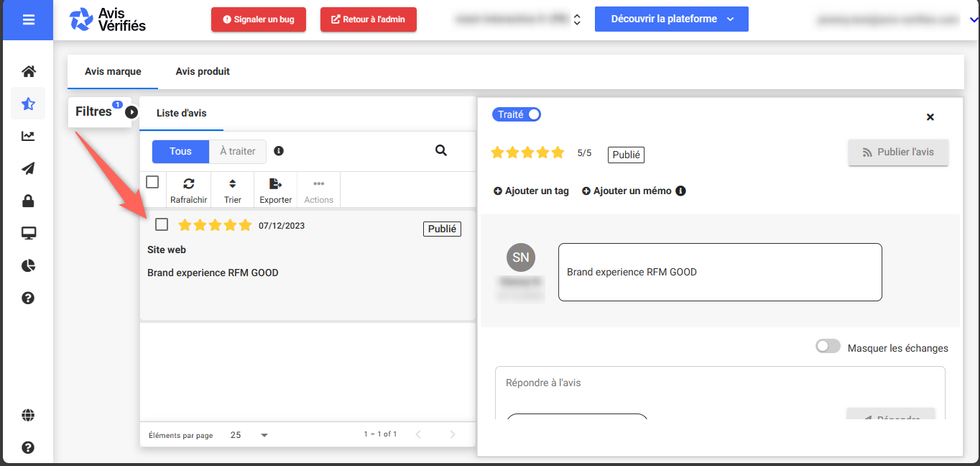Open the statistics chart icon
The width and height of the screenshot is (980, 466).
[x=28, y=136]
